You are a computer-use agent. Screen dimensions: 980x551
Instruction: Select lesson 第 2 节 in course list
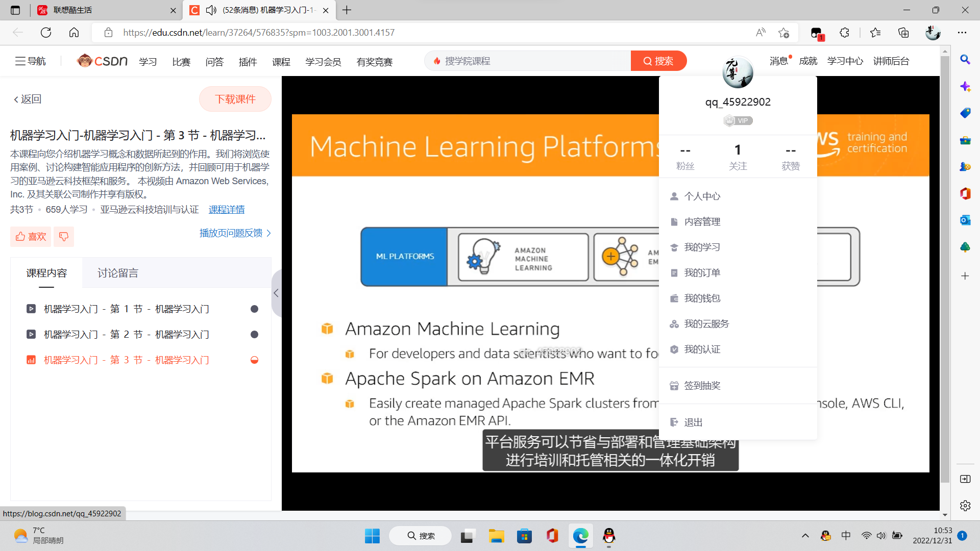[126, 335]
